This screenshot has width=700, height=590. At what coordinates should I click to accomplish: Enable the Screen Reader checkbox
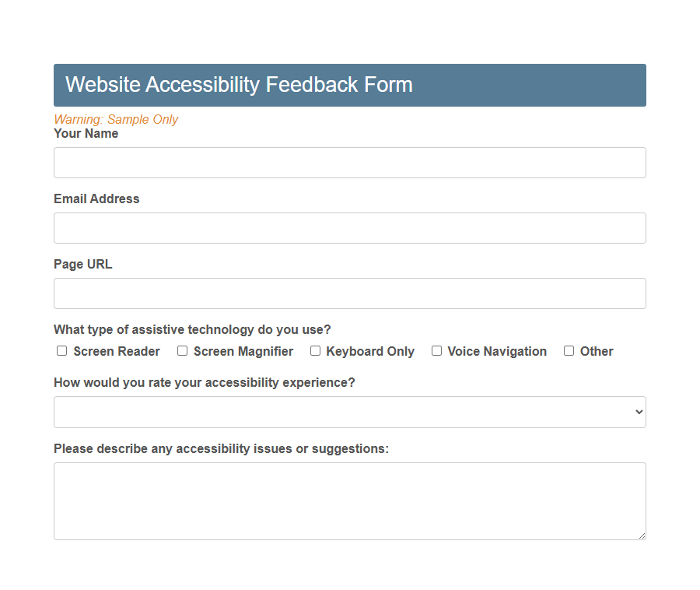pos(61,351)
